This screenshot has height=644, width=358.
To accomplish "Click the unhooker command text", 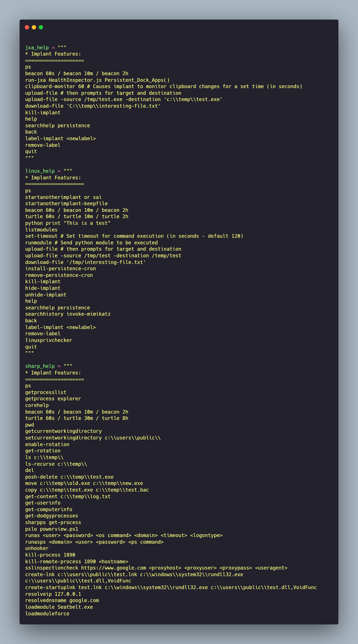I will click(37, 548).
